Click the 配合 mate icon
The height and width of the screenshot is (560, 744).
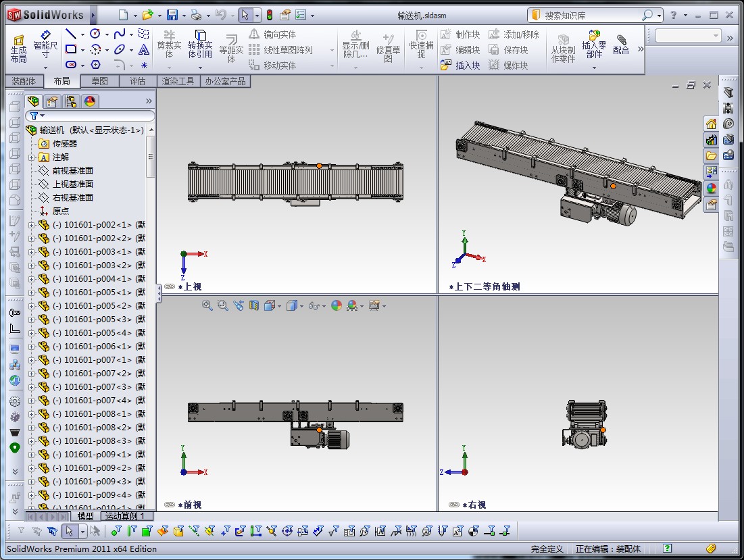tap(621, 45)
